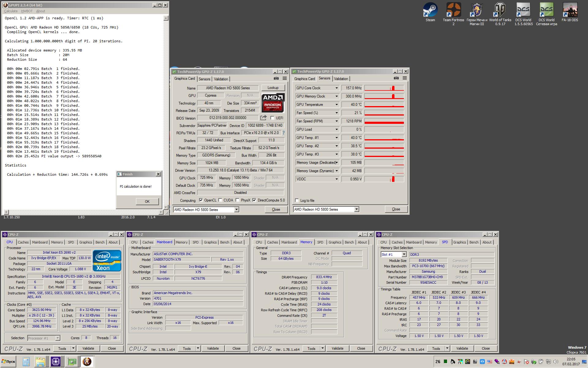
Task: Toggle UEFI checkbox in GPU-Z
Action: (272, 118)
